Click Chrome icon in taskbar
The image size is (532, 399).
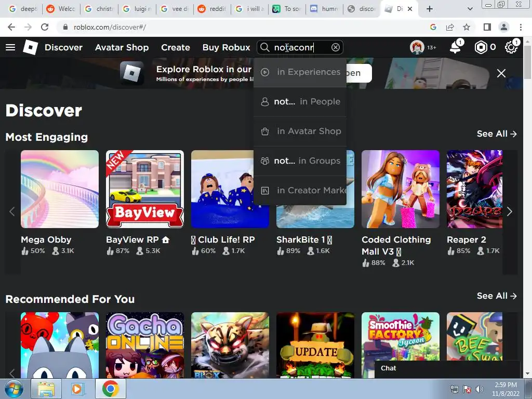point(111,389)
